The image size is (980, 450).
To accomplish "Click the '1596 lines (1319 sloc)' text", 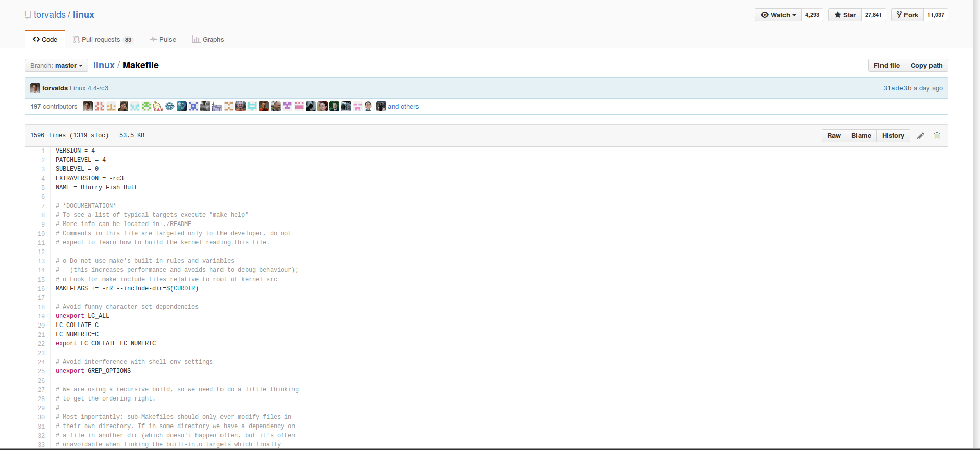I will pos(69,135).
